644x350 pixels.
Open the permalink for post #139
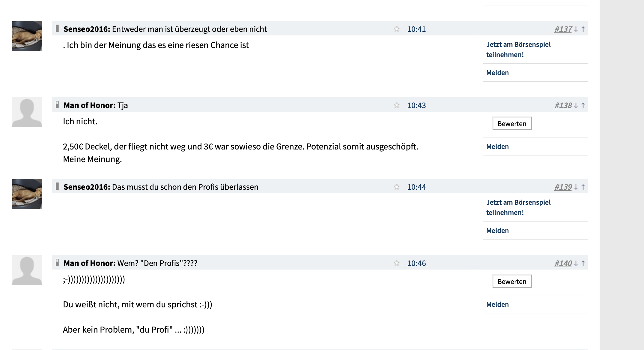click(563, 187)
